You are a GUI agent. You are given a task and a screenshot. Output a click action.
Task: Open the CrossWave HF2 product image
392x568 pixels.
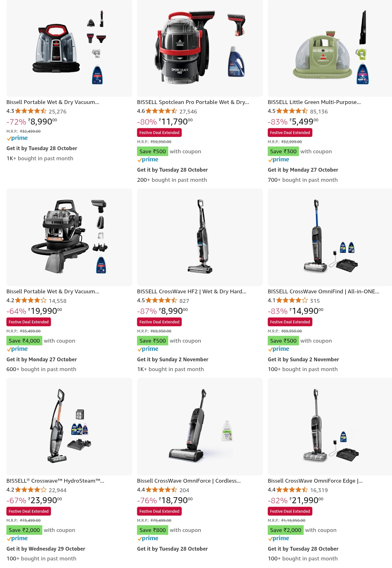pos(200,237)
